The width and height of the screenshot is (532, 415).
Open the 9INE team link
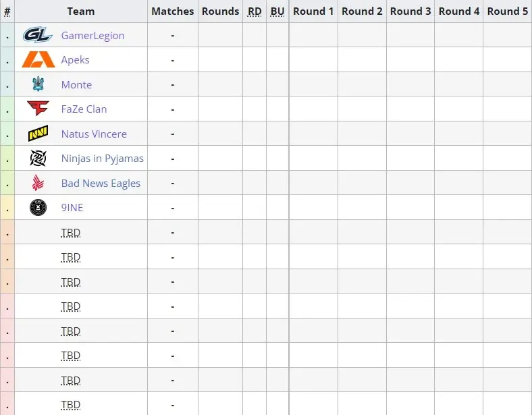(x=72, y=208)
